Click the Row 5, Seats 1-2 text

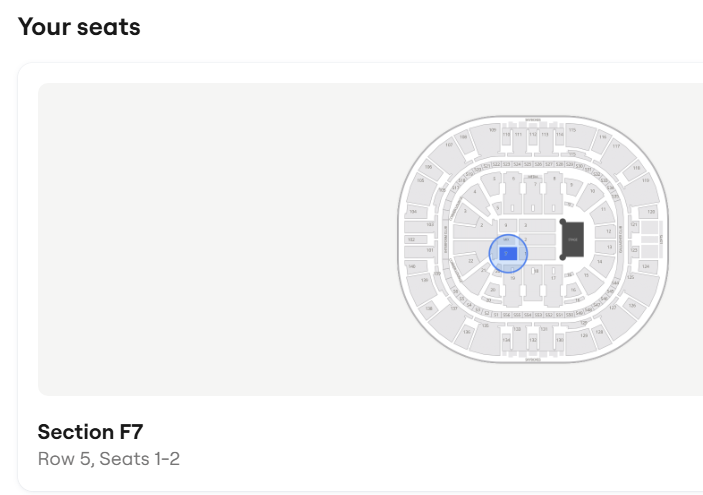coord(108,459)
